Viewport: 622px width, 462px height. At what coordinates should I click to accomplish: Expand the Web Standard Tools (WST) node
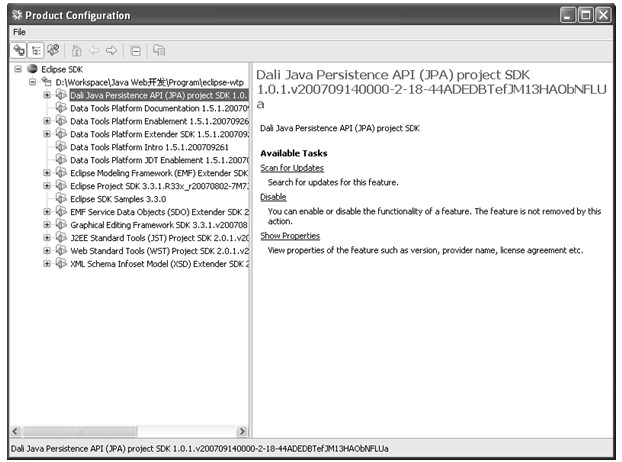(47, 251)
